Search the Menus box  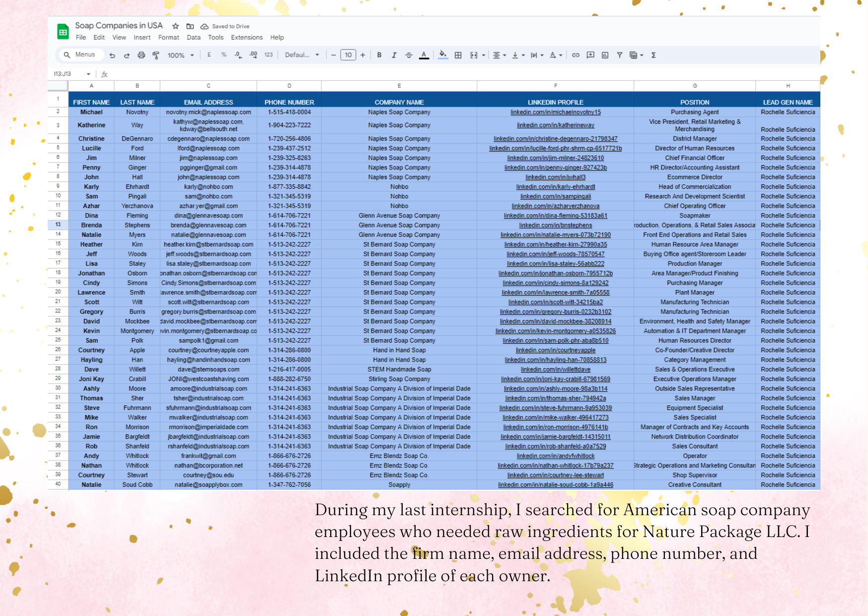pyautogui.click(x=80, y=55)
